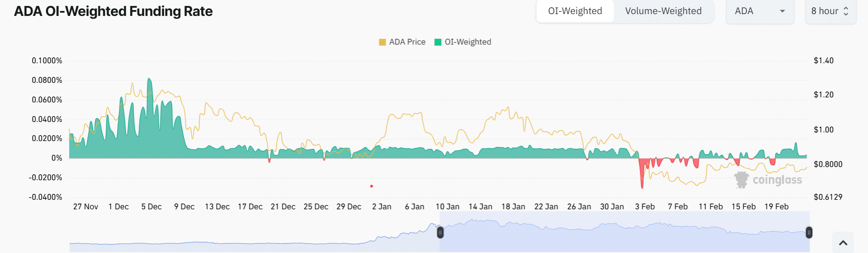868x253 pixels.
Task: Click the yellow ADA Price legend swatch
Action: click(382, 42)
